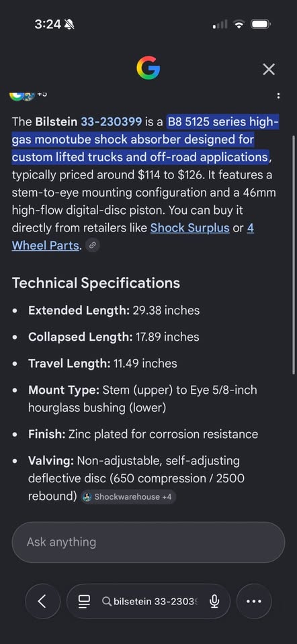297x644 pixels.
Task: Go back with the left chevron button
Action: [x=43, y=601]
